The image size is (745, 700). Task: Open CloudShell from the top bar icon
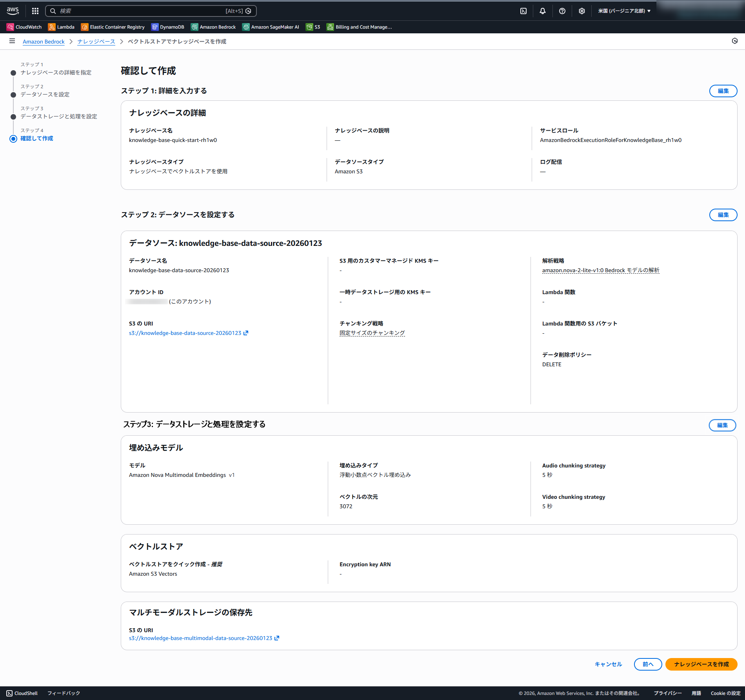(x=523, y=11)
